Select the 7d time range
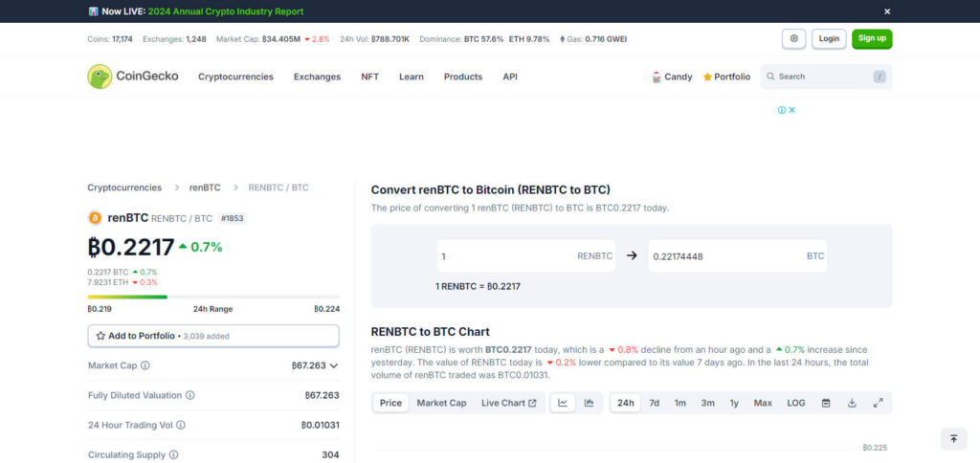This screenshot has height=463, width=980. click(654, 403)
